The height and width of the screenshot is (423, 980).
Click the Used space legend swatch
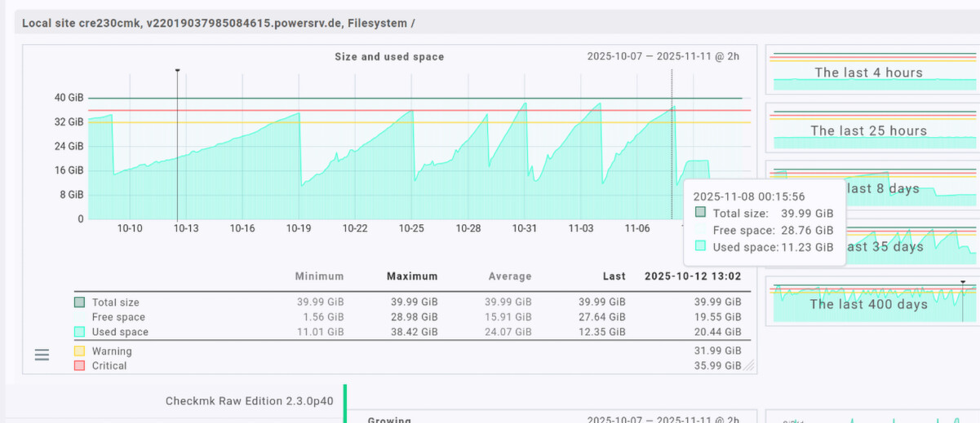(79, 332)
